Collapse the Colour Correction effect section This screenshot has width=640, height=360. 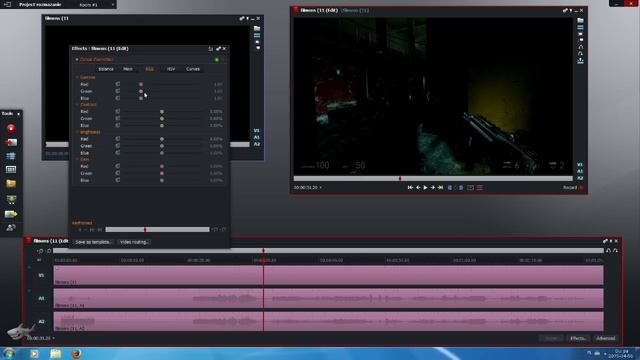tap(77, 60)
